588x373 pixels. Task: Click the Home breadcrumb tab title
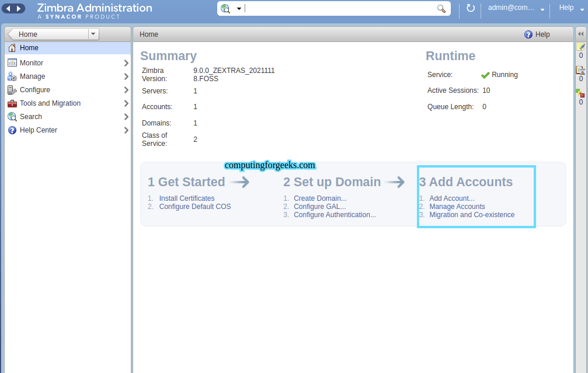point(149,34)
